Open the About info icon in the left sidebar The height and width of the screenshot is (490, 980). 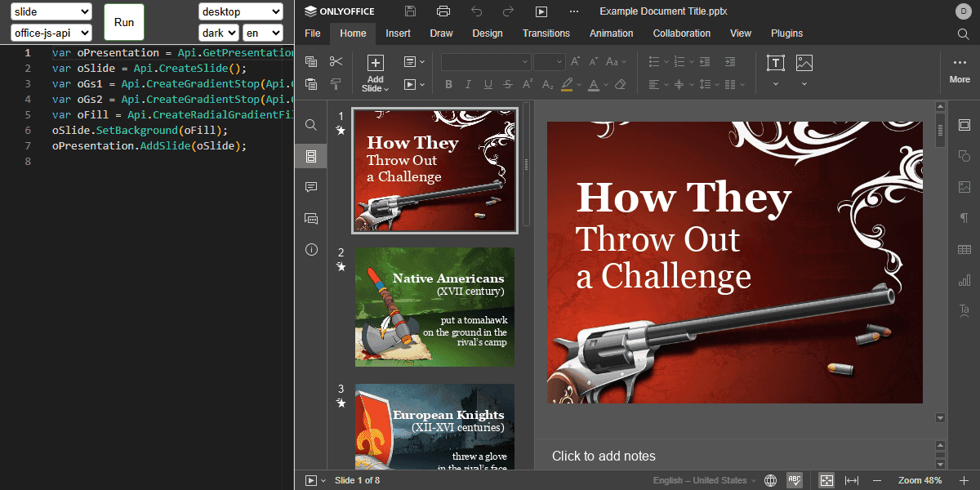311,249
